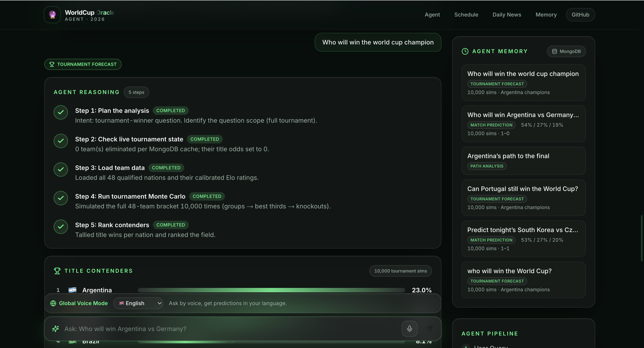
Task: Open memory card 'Who will win the world cup champion'
Action: pos(523,83)
